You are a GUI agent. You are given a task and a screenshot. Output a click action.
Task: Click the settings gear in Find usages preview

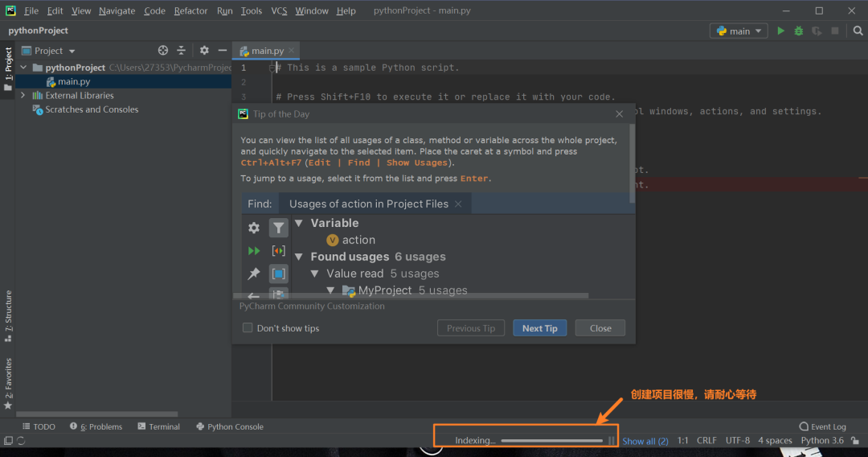pos(253,228)
